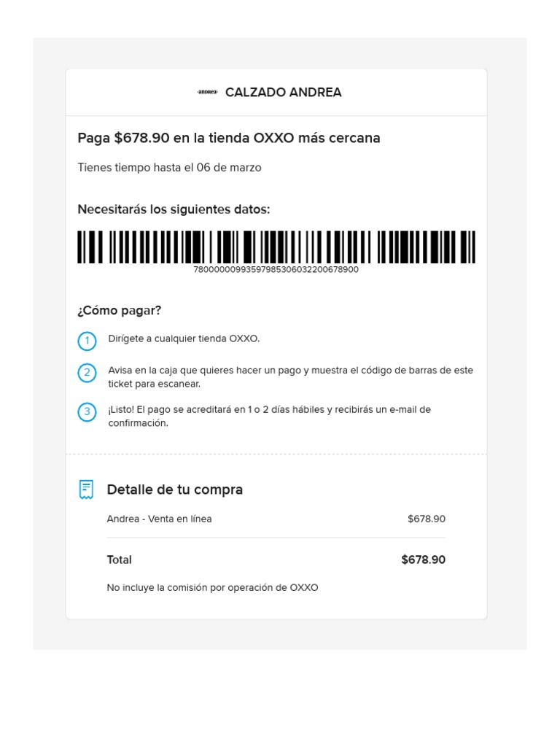The width and height of the screenshot is (560, 747).
Task: Click the CALZADO ANDREA header title
Action: click(283, 93)
